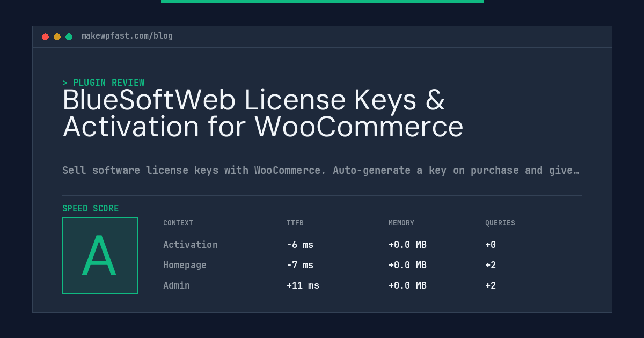
Task: Select the '> PLUGIN REVIEW' label
Action: coord(104,83)
